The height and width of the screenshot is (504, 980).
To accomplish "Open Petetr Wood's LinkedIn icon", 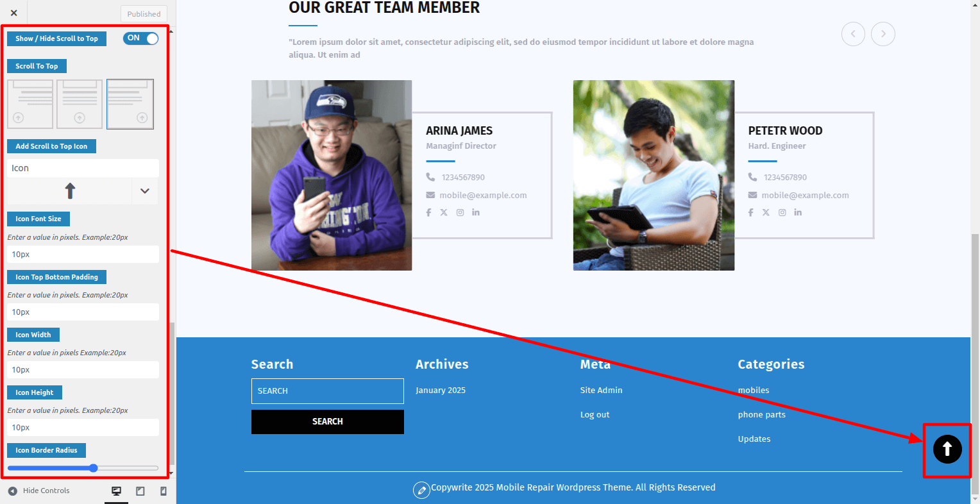I will (x=798, y=212).
